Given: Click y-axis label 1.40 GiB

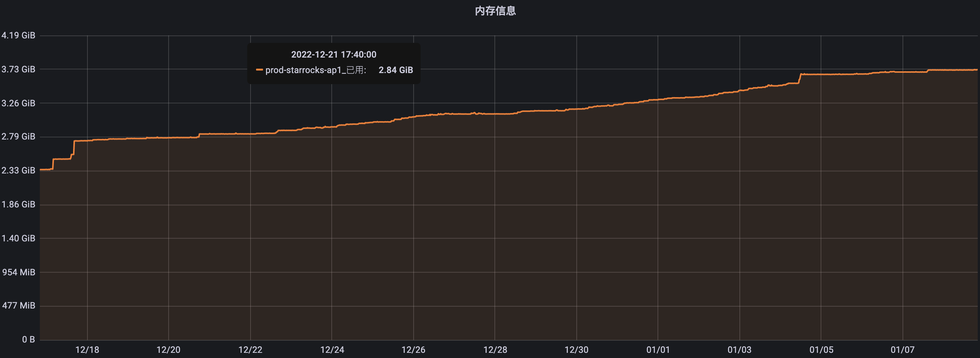Looking at the screenshot, I should click(x=18, y=238).
